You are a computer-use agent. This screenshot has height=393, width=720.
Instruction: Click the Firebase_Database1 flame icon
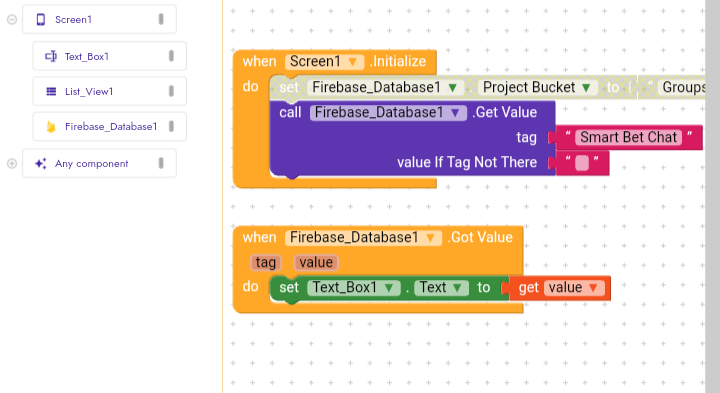[x=51, y=126]
